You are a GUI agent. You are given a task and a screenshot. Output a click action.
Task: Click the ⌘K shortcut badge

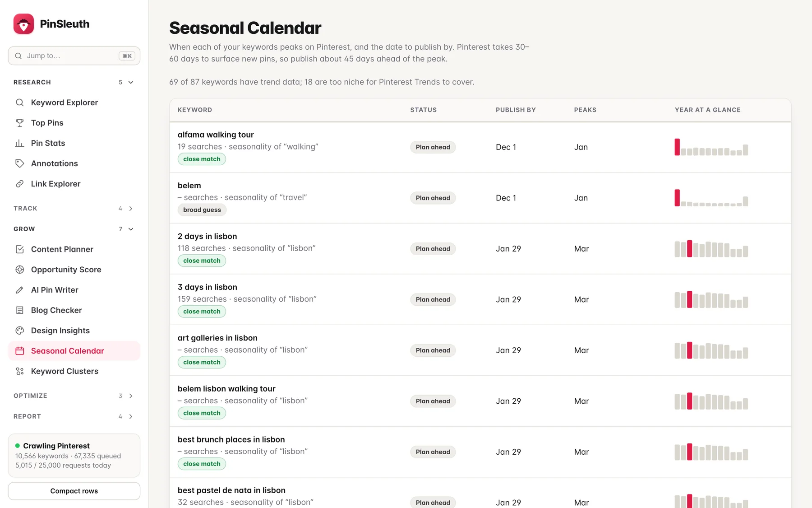point(127,56)
